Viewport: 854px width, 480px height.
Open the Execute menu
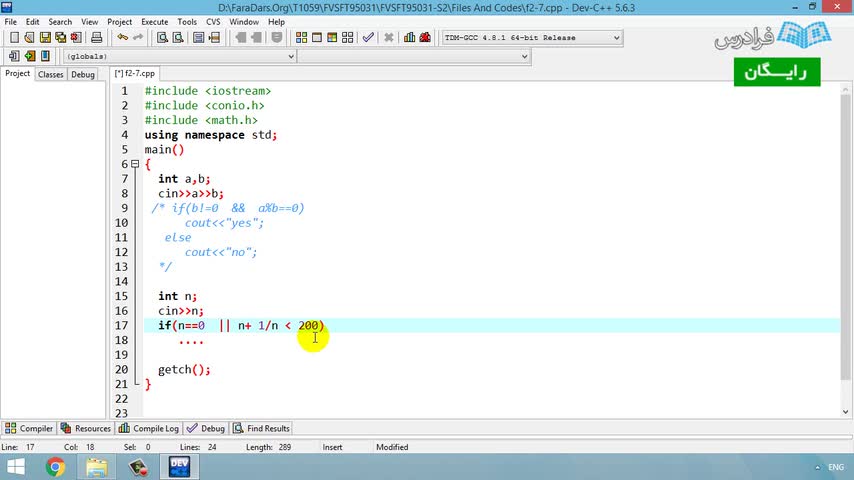(x=155, y=22)
